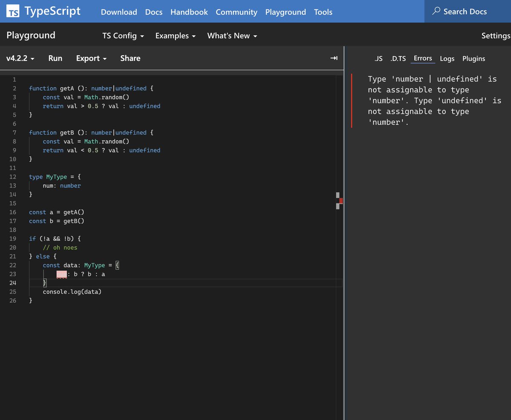Open the Export dropdown
This screenshot has width=511, height=420.
click(x=91, y=58)
